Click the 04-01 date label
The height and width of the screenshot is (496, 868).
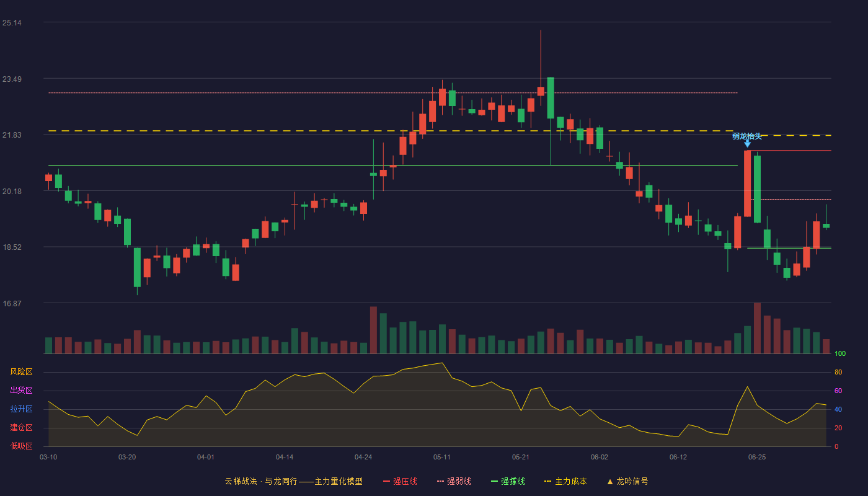tap(206, 457)
